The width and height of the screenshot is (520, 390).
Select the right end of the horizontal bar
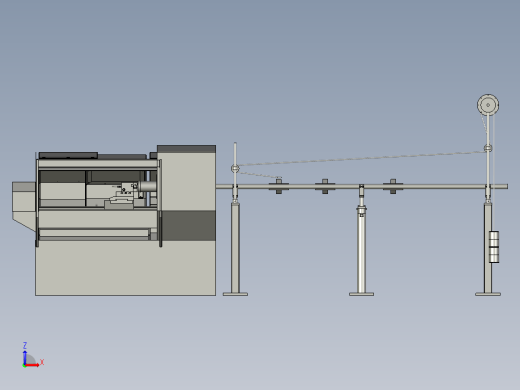pyautogui.click(x=502, y=186)
